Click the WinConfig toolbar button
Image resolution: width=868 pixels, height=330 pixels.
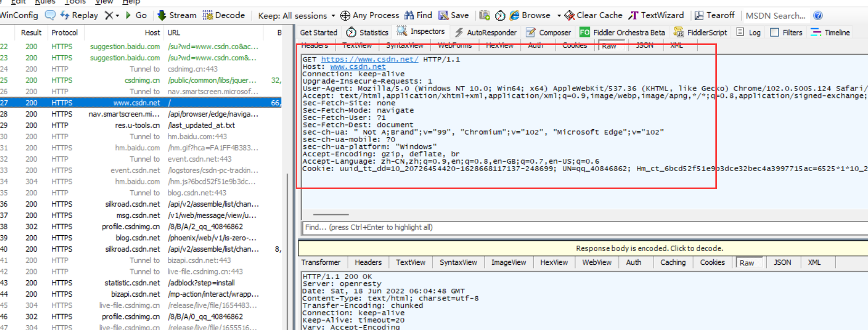pos(19,15)
